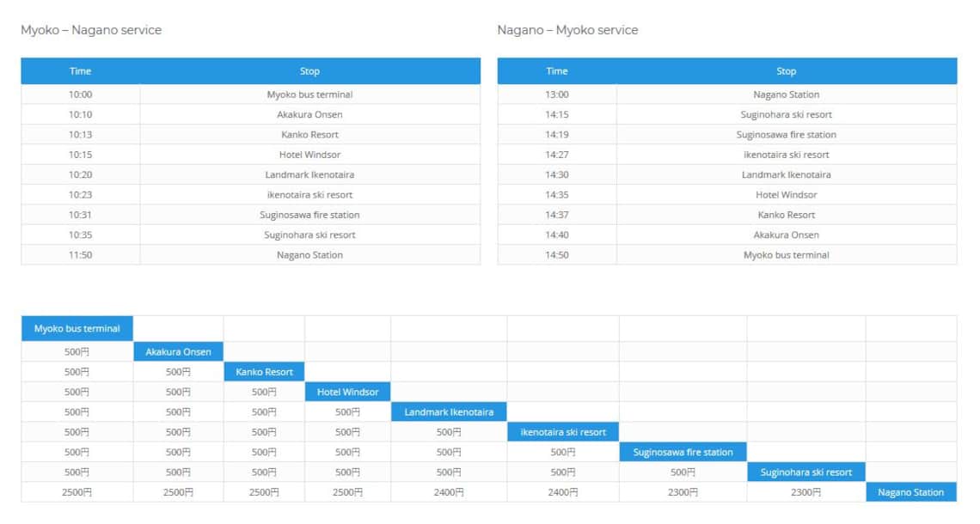The image size is (980, 524).
Task: Click the blue 'ikenotaira ski resort' fare header
Action: (563, 431)
